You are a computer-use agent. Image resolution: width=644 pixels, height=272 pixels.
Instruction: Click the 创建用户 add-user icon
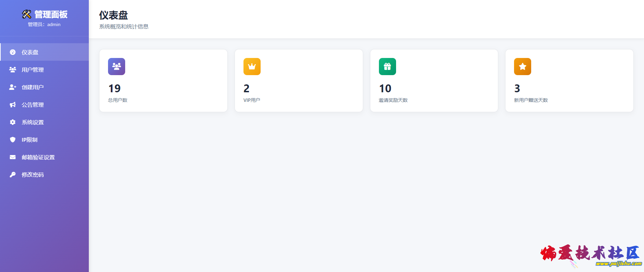coord(13,87)
